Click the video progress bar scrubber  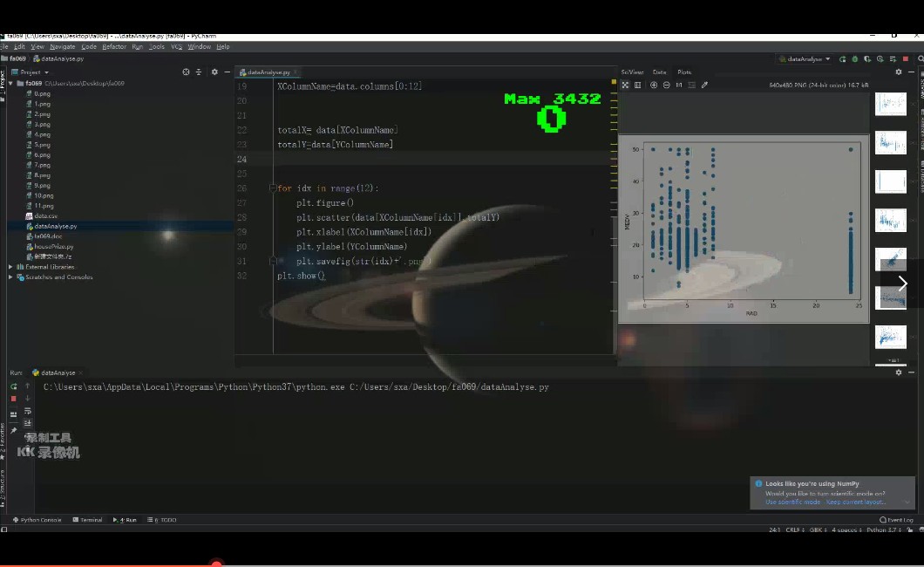(x=216, y=564)
